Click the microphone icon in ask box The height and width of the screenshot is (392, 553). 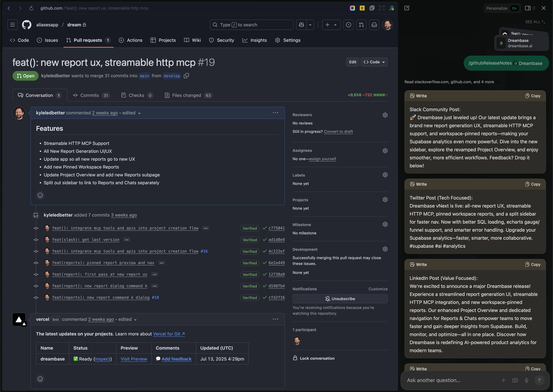coord(526,380)
